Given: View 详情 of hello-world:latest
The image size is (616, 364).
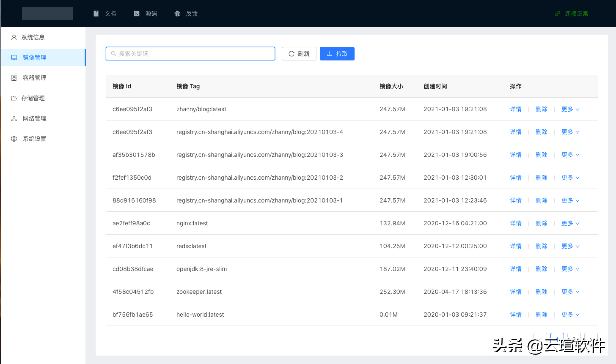Looking at the screenshot, I should click(x=516, y=315).
